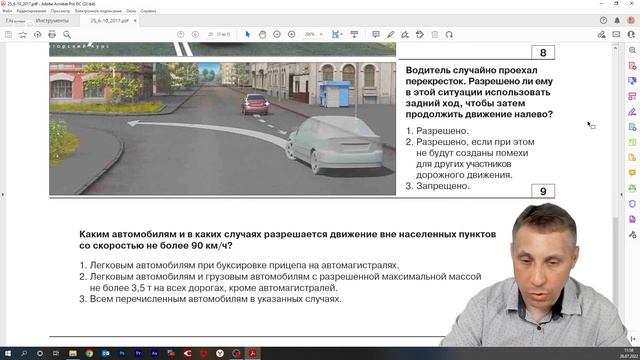Send file by email envelope icon

tap(616, 35)
